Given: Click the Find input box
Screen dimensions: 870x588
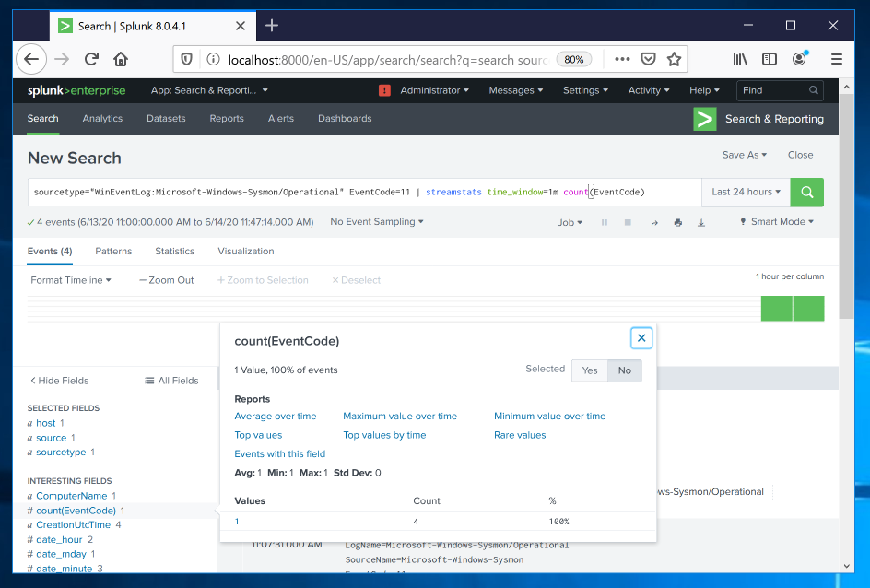Looking at the screenshot, I should [x=780, y=90].
